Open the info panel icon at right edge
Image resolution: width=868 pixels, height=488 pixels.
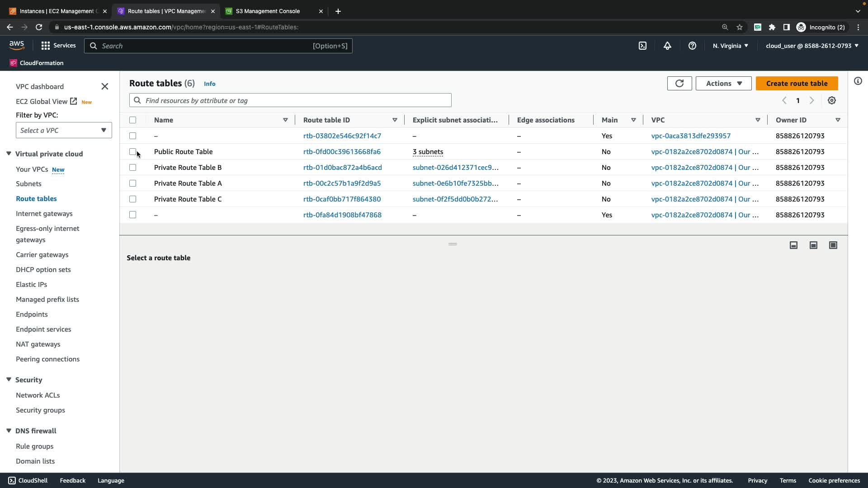tap(858, 81)
